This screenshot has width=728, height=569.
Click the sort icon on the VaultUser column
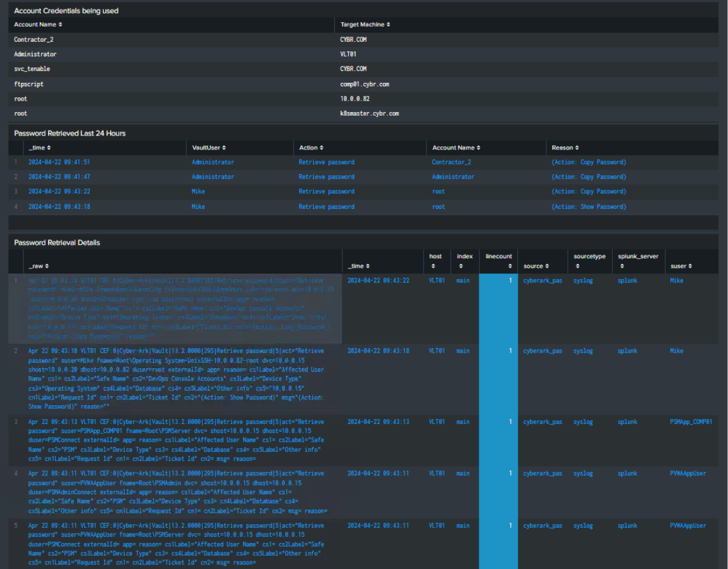tap(224, 147)
